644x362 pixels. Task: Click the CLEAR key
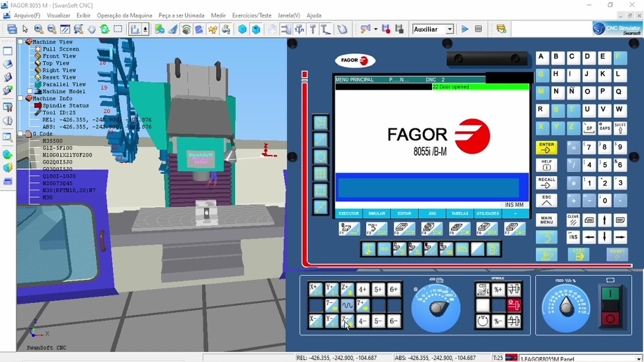point(573,220)
